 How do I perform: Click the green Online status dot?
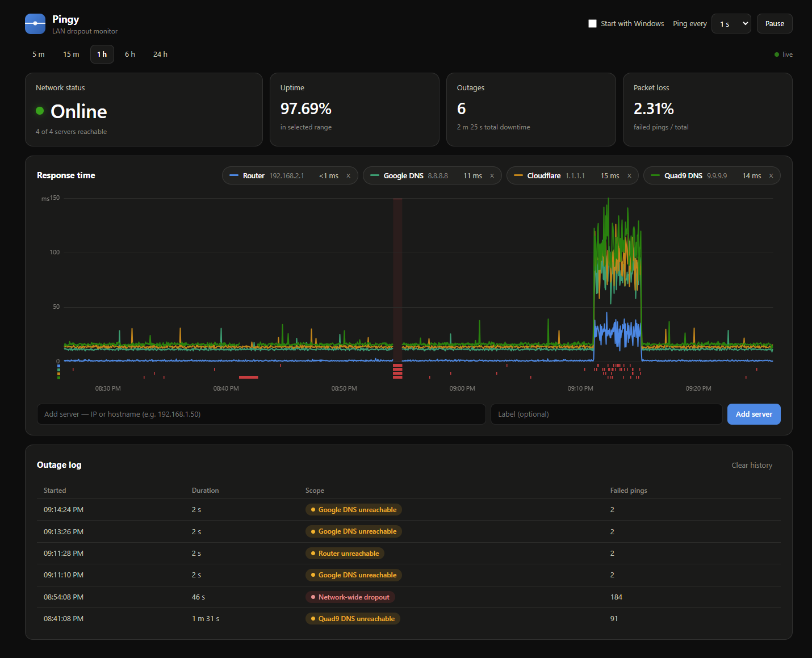pyautogui.click(x=40, y=111)
